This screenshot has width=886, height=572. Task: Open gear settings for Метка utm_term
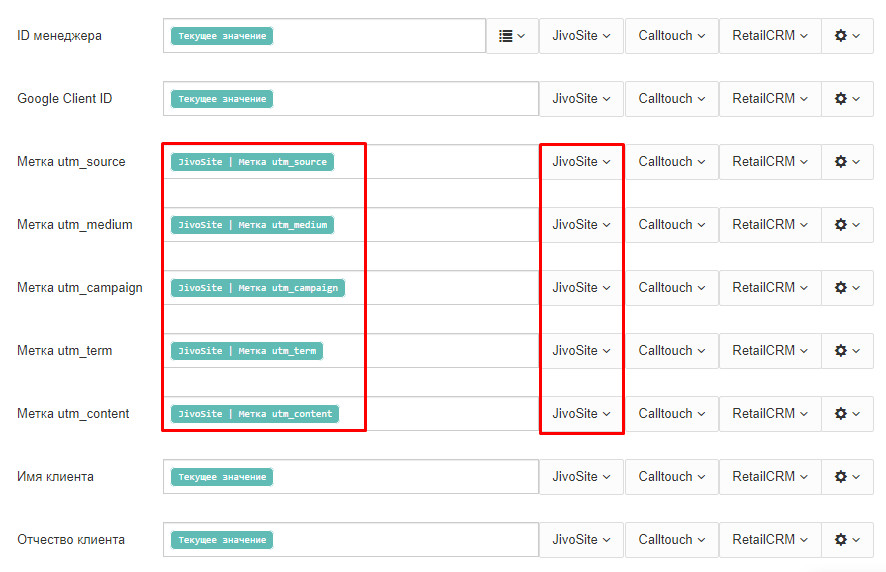click(847, 351)
